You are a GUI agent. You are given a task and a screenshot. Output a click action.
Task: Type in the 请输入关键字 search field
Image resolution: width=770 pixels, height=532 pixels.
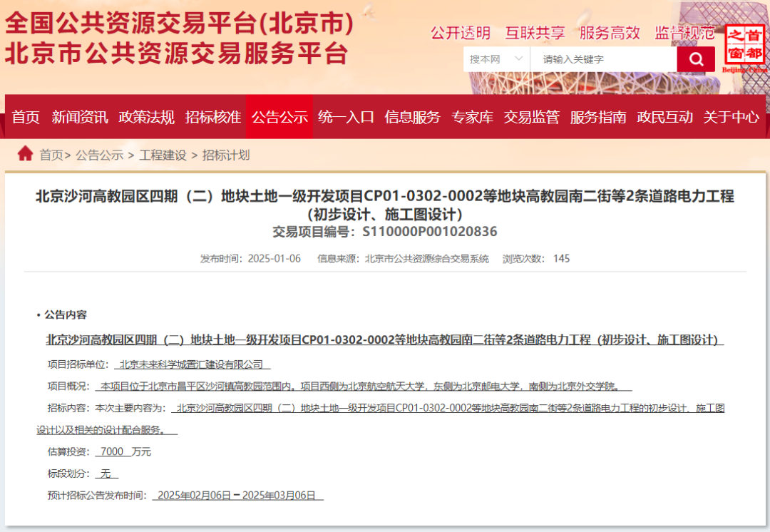pyautogui.click(x=602, y=59)
